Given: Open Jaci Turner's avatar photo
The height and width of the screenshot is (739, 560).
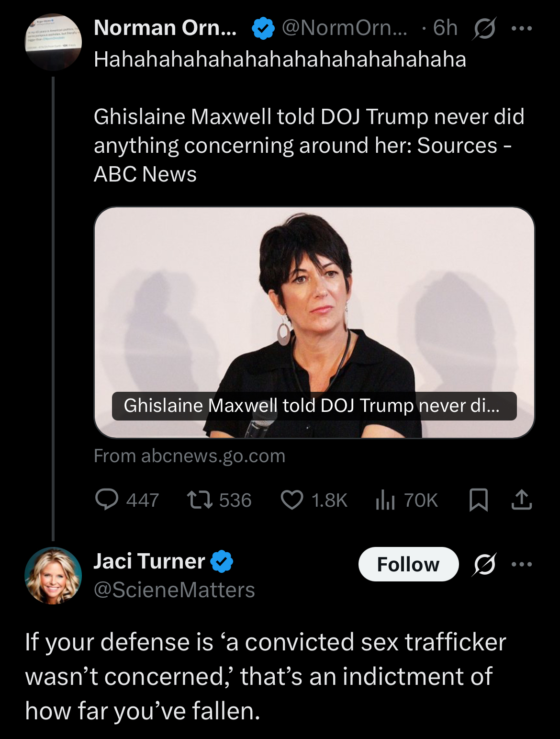Looking at the screenshot, I should pos(53,575).
